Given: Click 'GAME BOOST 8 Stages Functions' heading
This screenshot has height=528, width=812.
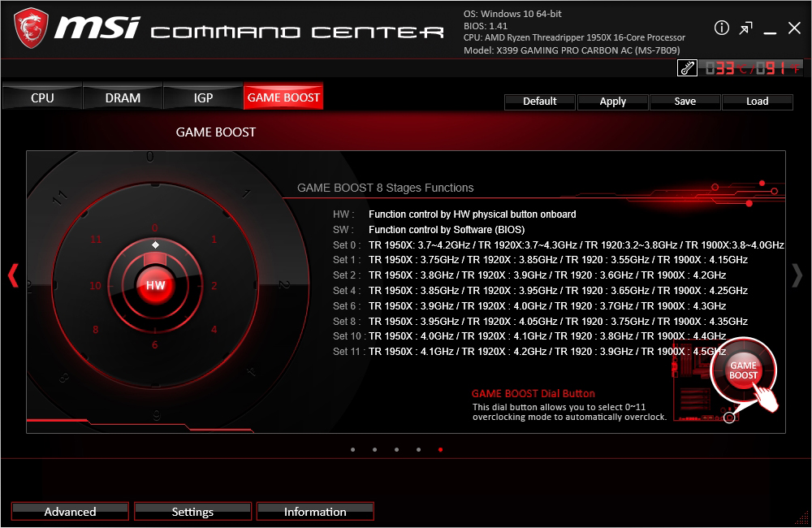Looking at the screenshot, I should click(x=385, y=188).
